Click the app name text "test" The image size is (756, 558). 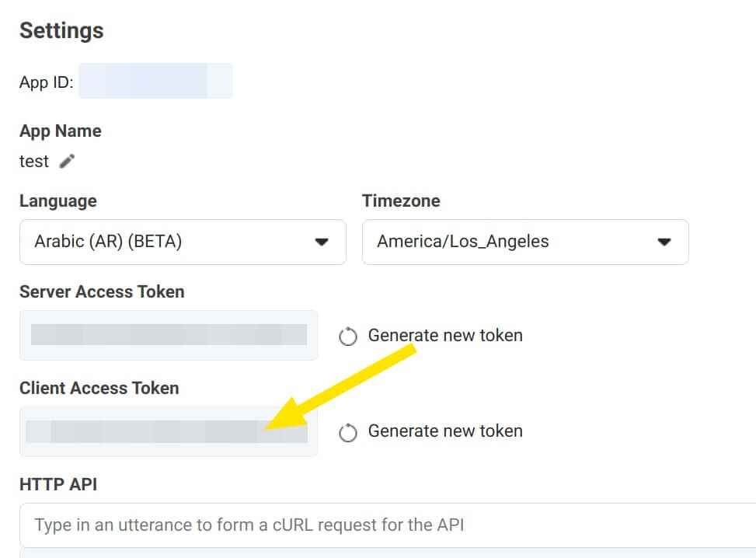(x=33, y=161)
